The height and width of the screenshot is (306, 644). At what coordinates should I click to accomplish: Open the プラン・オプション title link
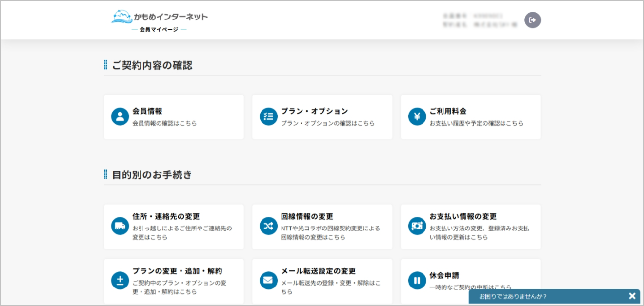click(x=314, y=111)
